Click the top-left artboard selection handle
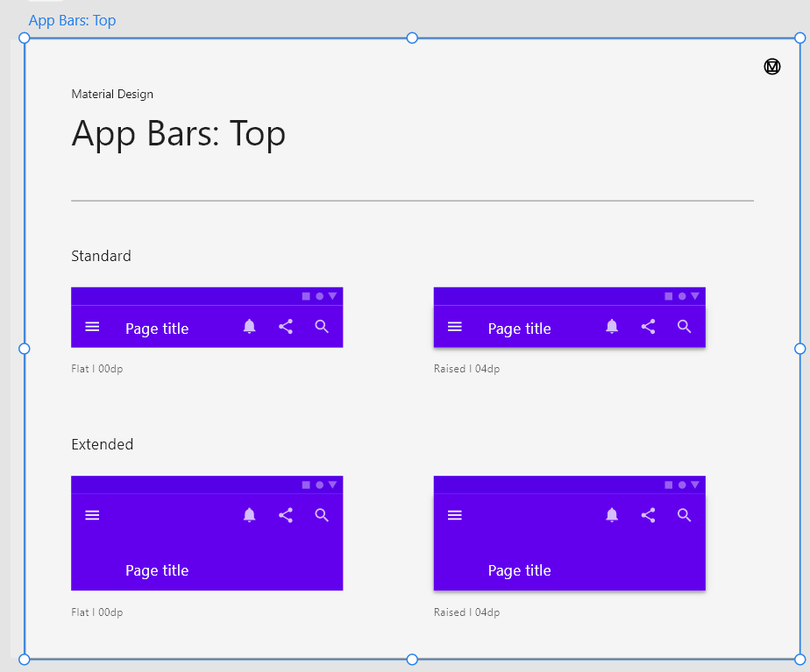The height and width of the screenshot is (672, 810). tap(25, 38)
